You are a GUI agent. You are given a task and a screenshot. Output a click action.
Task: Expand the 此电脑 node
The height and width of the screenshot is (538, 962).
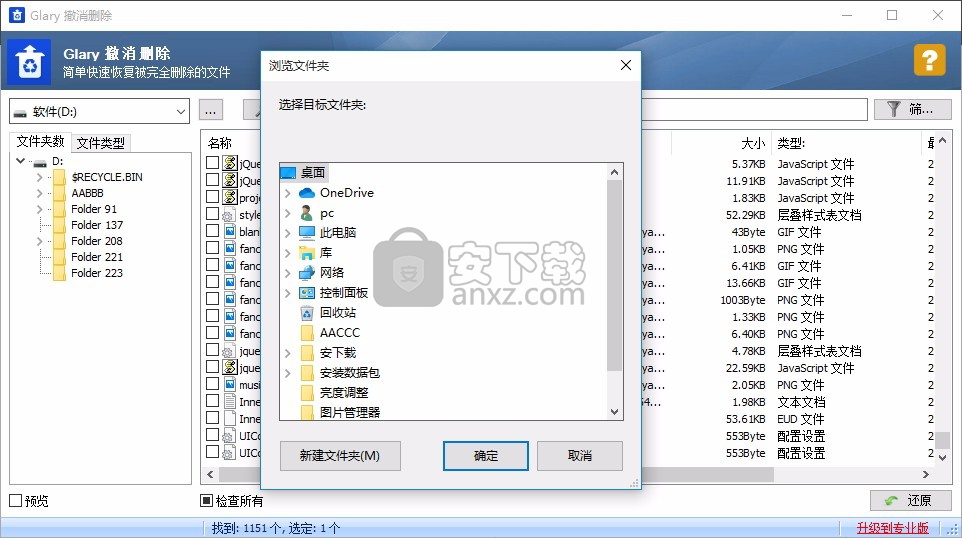[287, 232]
